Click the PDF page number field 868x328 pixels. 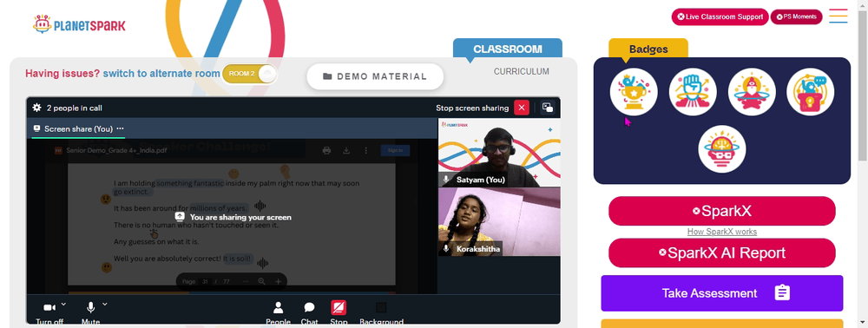click(x=205, y=281)
